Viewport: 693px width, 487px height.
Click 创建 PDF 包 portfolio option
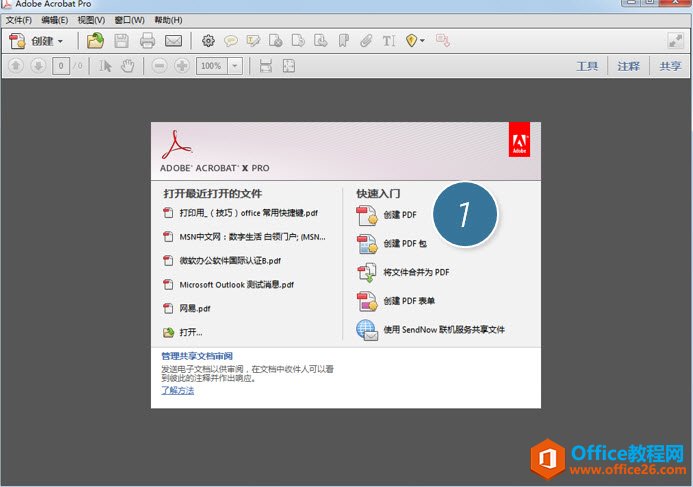[392, 244]
